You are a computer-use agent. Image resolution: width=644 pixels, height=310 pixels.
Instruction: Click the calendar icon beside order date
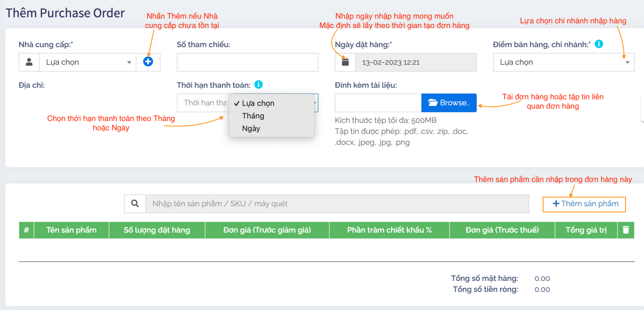[x=345, y=62]
